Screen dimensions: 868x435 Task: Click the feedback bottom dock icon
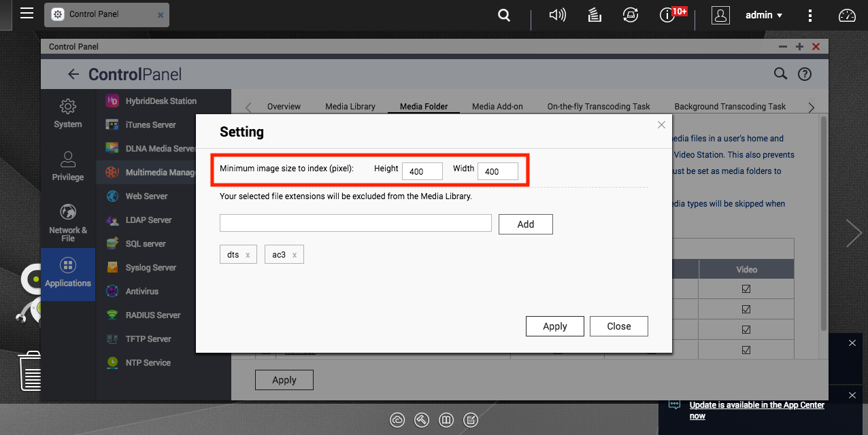coord(471,420)
